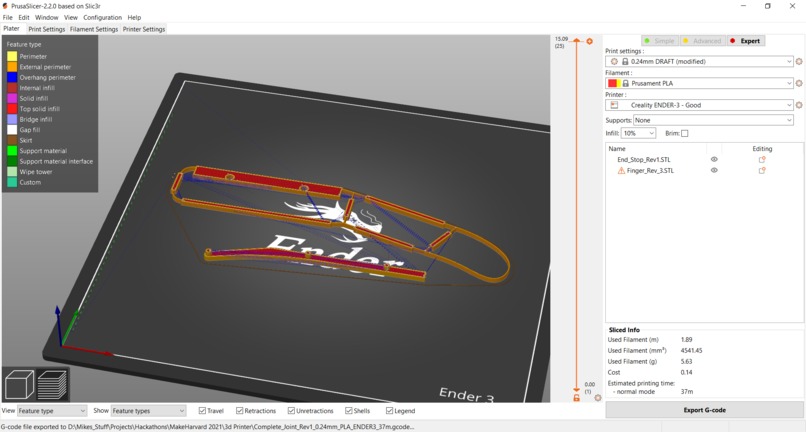Select the Advanced mode option
This screenshot has width=806, height=432.
point(703,41)
